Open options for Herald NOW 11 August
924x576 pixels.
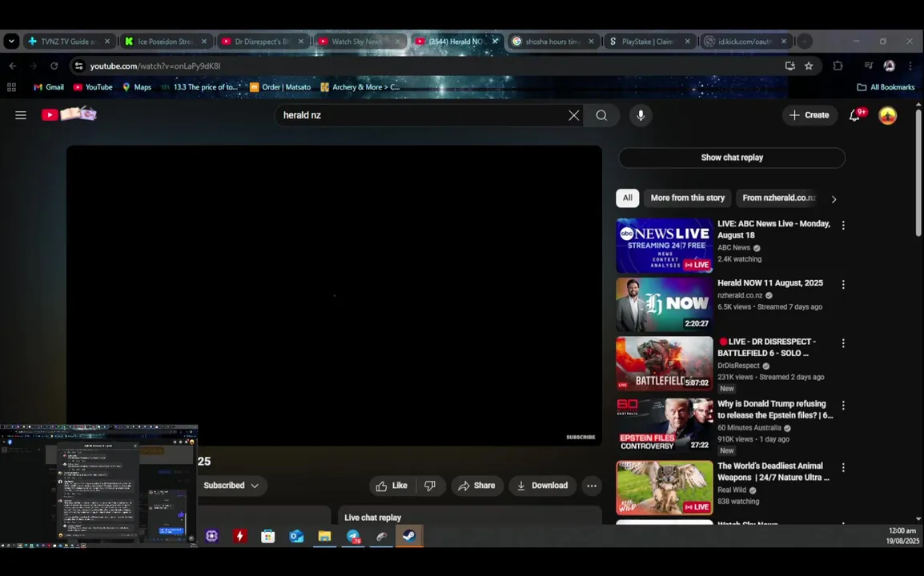(x=843, y=285)
